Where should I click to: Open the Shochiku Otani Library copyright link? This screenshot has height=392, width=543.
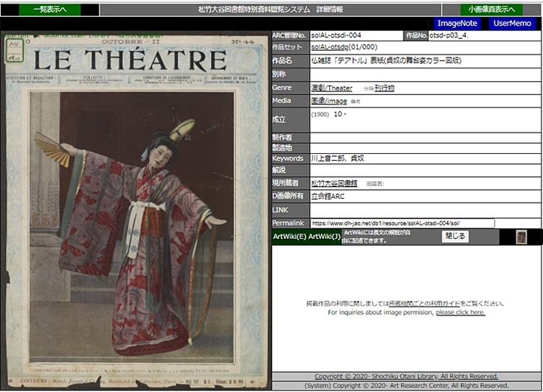pyautogui.click(x=407, y=377)
